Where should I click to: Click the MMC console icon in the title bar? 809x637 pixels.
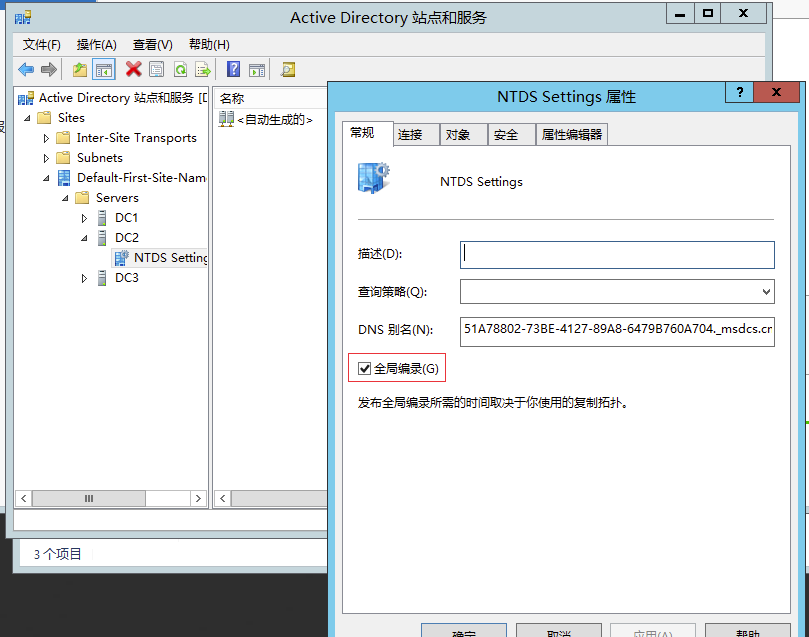tap(23, 18)
